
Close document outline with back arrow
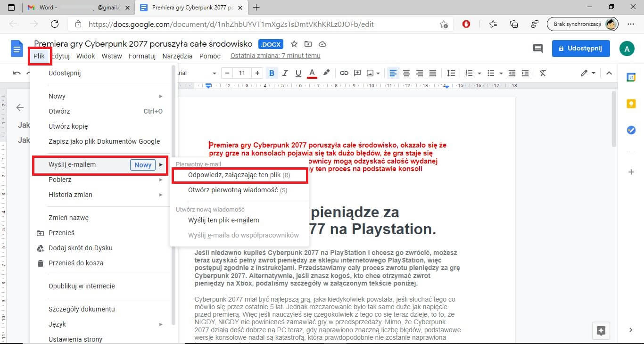[x=20, y=107]
